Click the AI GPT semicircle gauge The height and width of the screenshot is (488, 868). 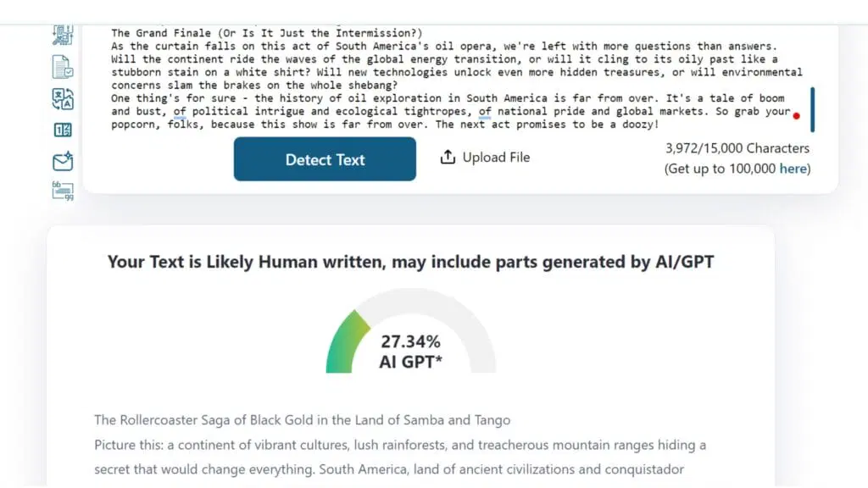point(411,332)
